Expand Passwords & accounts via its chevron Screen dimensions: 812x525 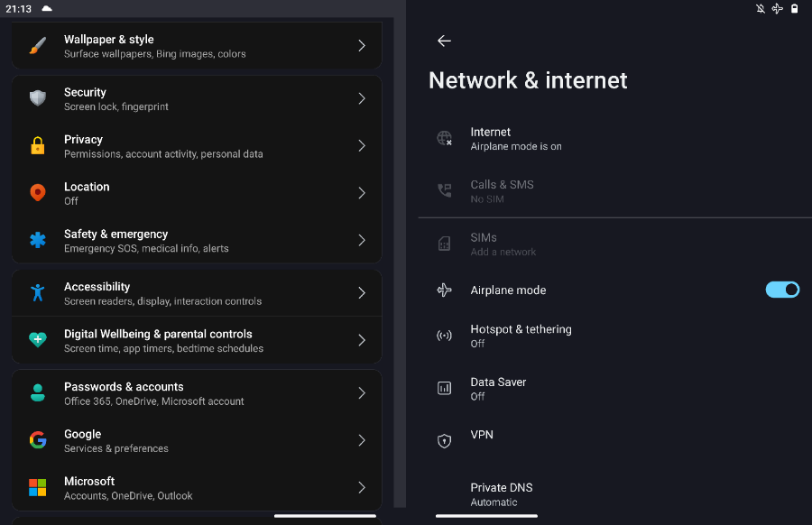point(362,393)
